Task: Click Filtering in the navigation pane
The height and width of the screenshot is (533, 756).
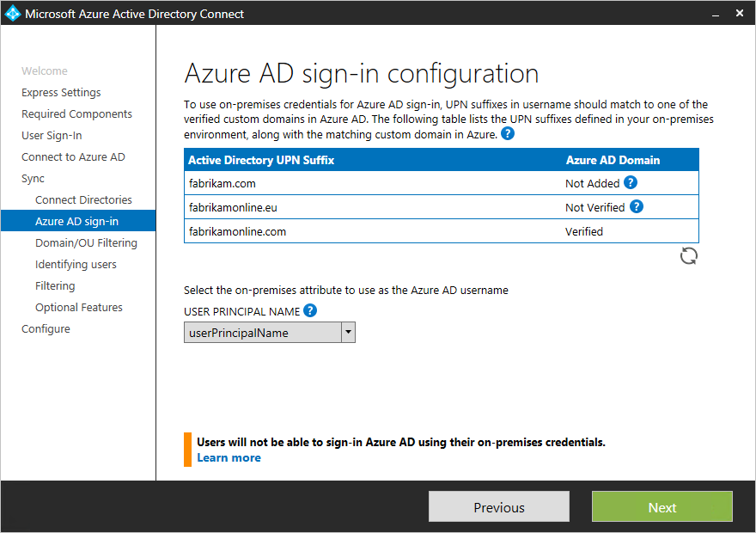Action: (55, 285)
